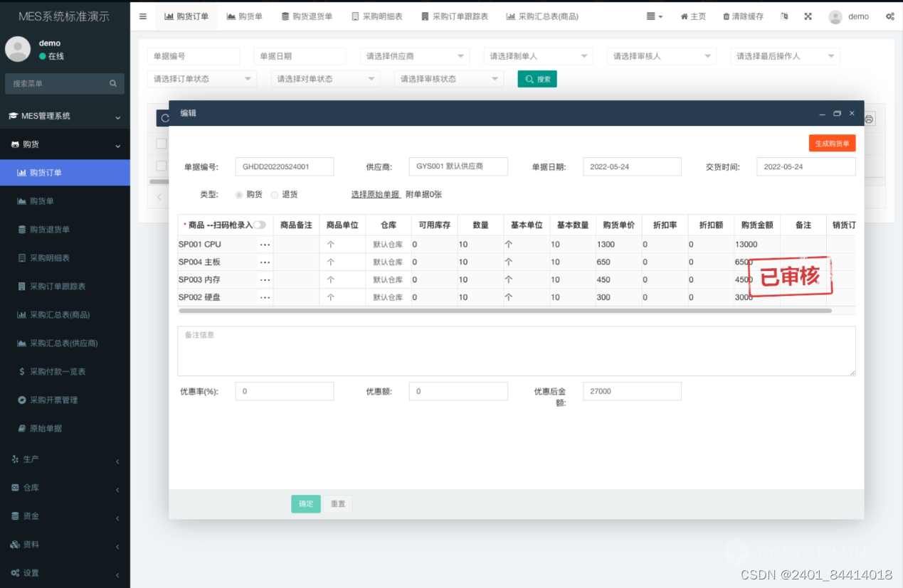Click the 清除缓存 clear cache icon

[x=742, y=16]
